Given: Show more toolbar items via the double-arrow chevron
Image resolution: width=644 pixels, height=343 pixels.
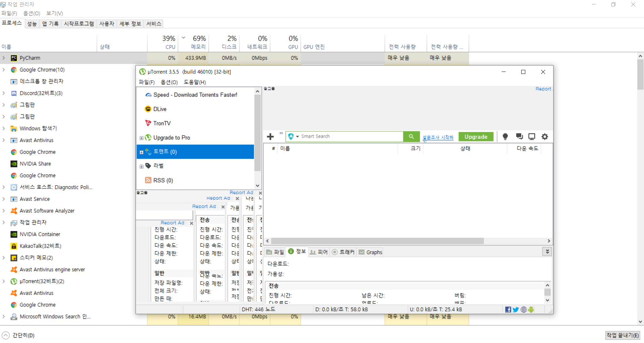Looking at the screenshot, I should (281, 133).
